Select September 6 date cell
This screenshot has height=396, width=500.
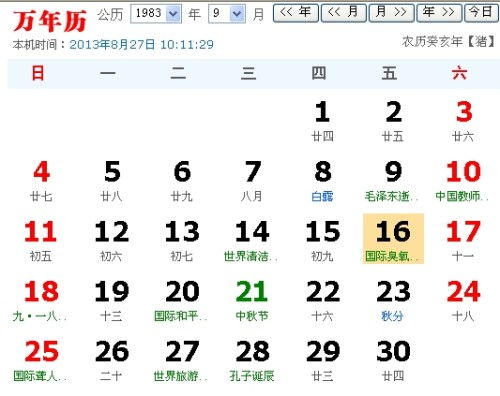(182, 181)
